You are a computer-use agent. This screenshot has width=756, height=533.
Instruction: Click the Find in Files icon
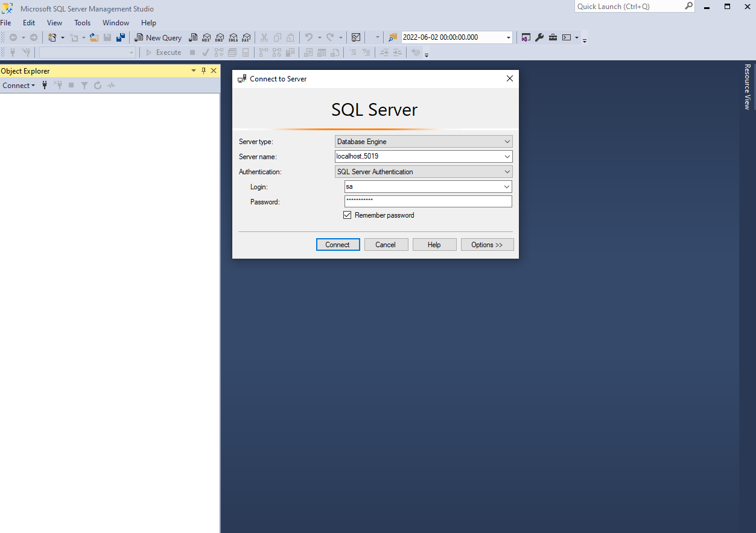click(x=393, y=37)
